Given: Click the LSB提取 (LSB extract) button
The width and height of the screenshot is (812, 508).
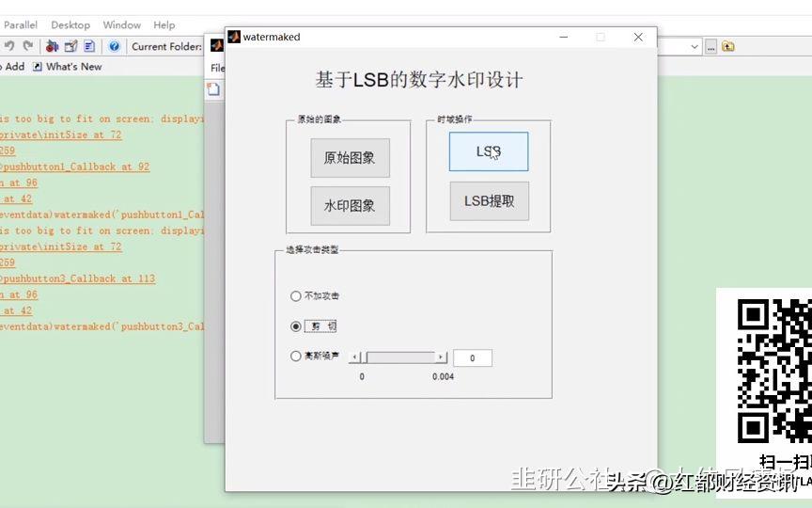Looking at the screenshot, I should point(490,201).
